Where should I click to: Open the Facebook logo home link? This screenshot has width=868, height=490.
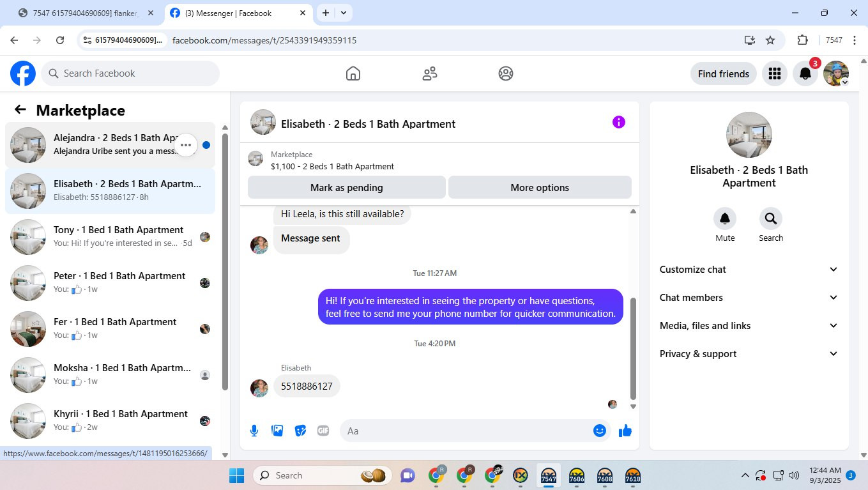click(23, 73)
